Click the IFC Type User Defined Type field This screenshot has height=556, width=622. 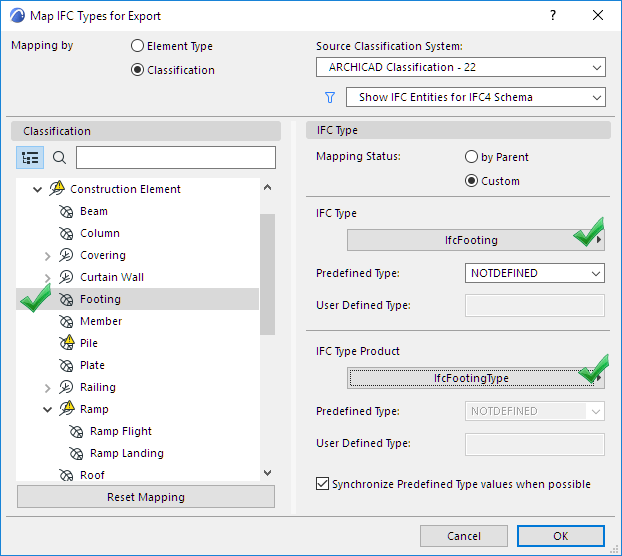[x=535, y=305]
